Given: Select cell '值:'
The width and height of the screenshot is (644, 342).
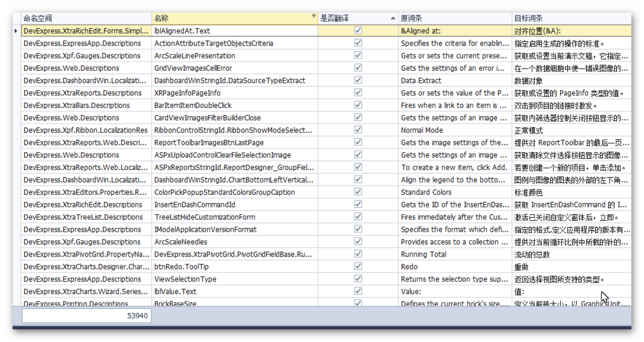Looking at the screenshot, I should [571, 292].
